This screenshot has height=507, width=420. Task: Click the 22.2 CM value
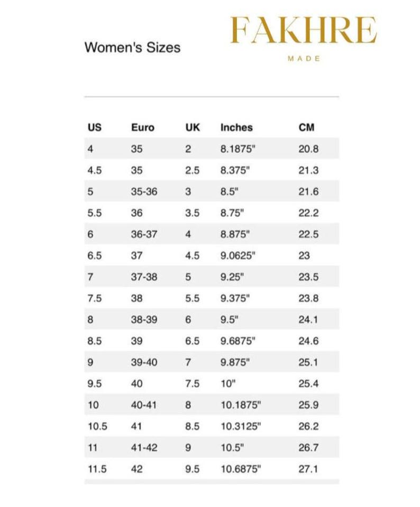pyautogui.click(x=308, y=213)
